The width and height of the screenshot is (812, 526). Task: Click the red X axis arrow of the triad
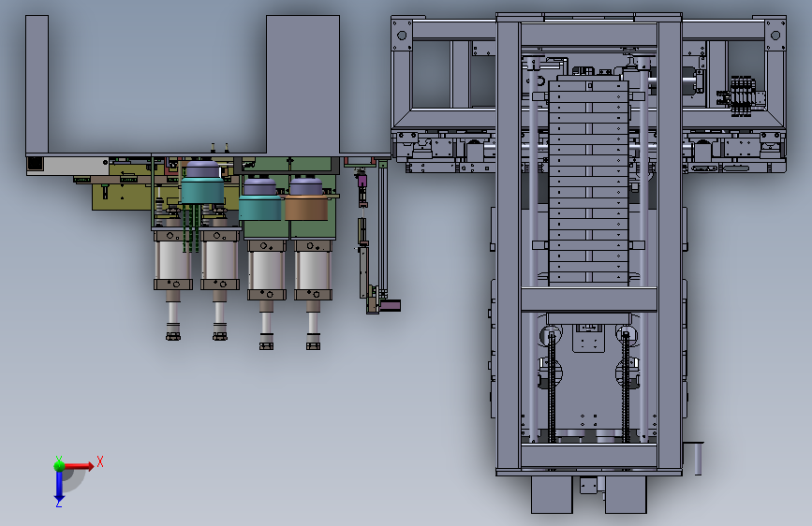[x=79, y=466]
